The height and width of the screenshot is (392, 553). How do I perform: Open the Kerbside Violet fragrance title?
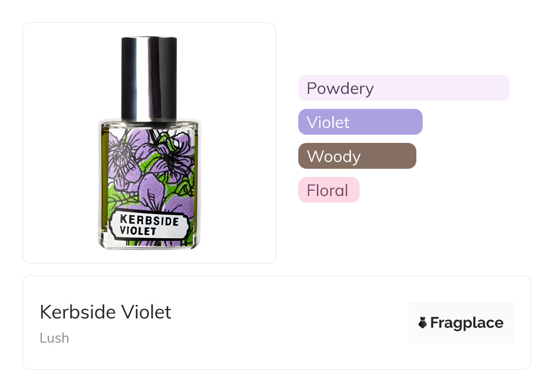tap(105, 312)
